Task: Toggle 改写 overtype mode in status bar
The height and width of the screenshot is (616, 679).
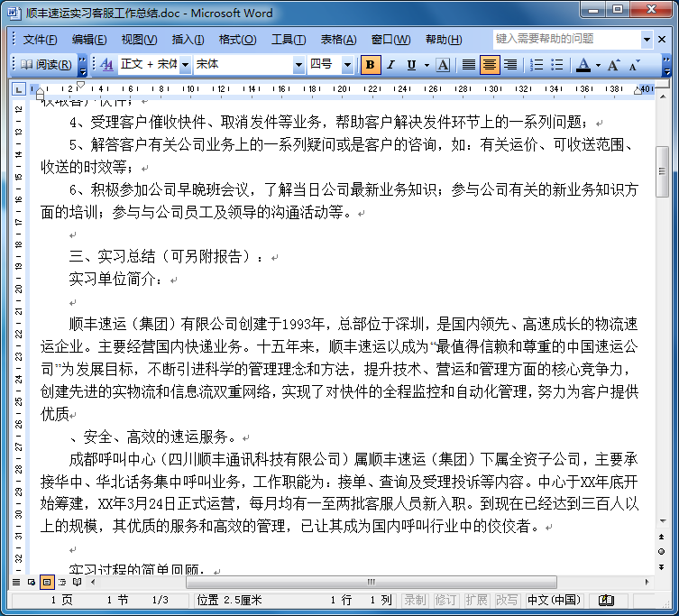Action: click(x=507, y=600)
